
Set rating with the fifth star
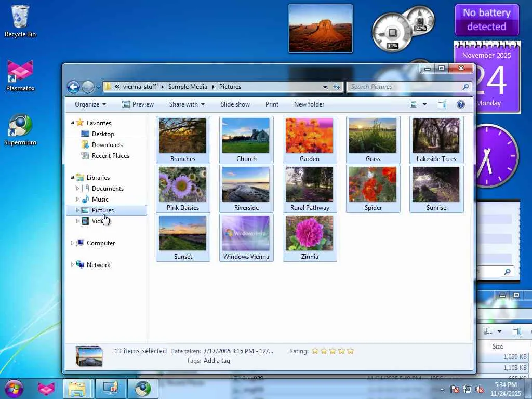coord(351,351)
